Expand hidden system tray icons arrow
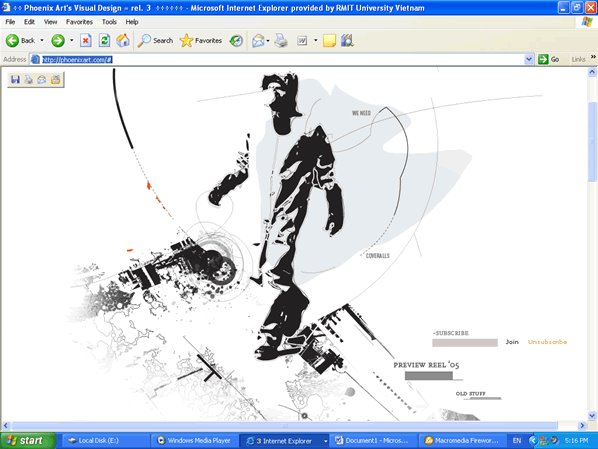 532,441
